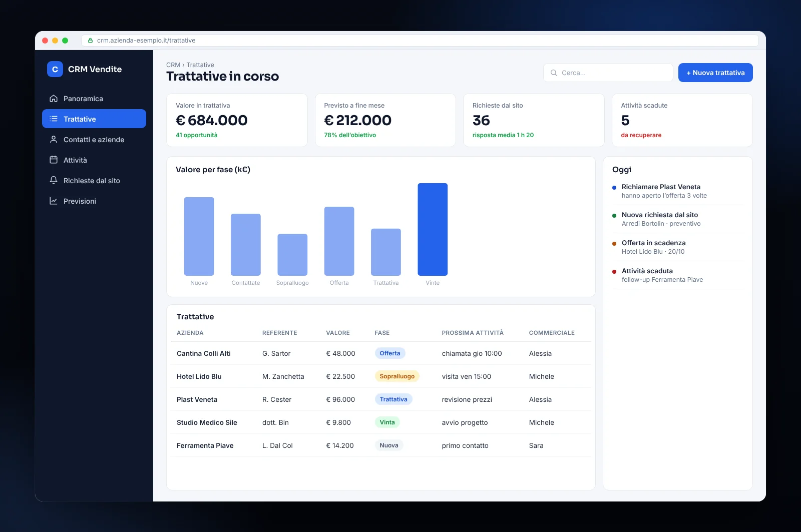Viewport: 801px width, 532px height.
Task: Click the yellow Sopralluogo phase badge
Action: point(397,376)
